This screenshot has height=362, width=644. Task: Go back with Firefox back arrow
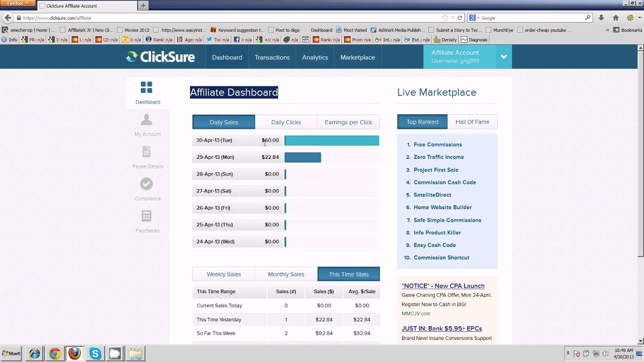click(x=7, y=18)
